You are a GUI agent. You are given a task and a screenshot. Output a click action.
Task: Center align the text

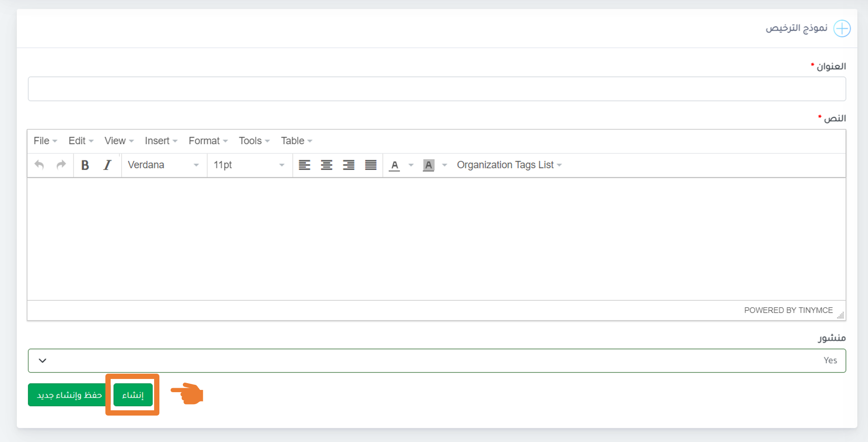tap(326, 165)
